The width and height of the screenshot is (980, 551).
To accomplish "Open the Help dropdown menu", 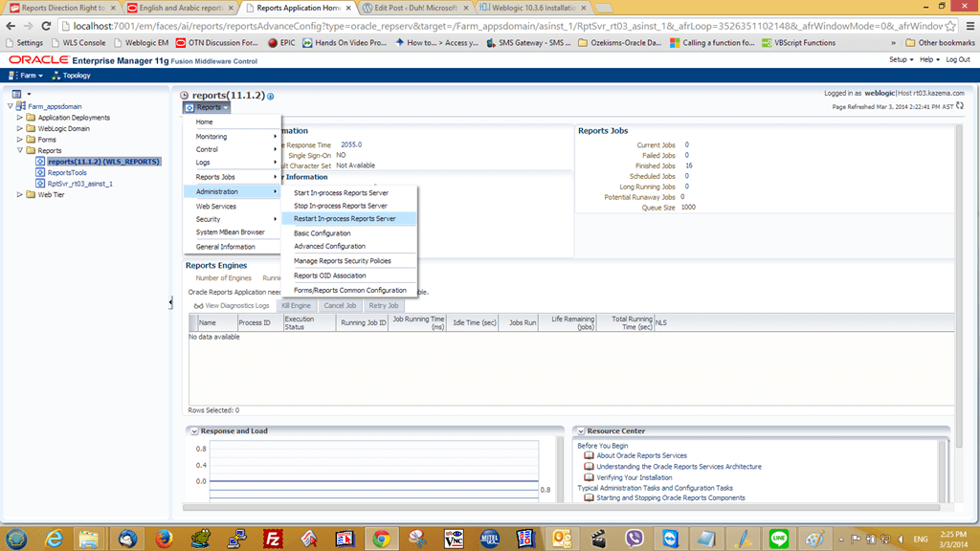I will [929, 59].
